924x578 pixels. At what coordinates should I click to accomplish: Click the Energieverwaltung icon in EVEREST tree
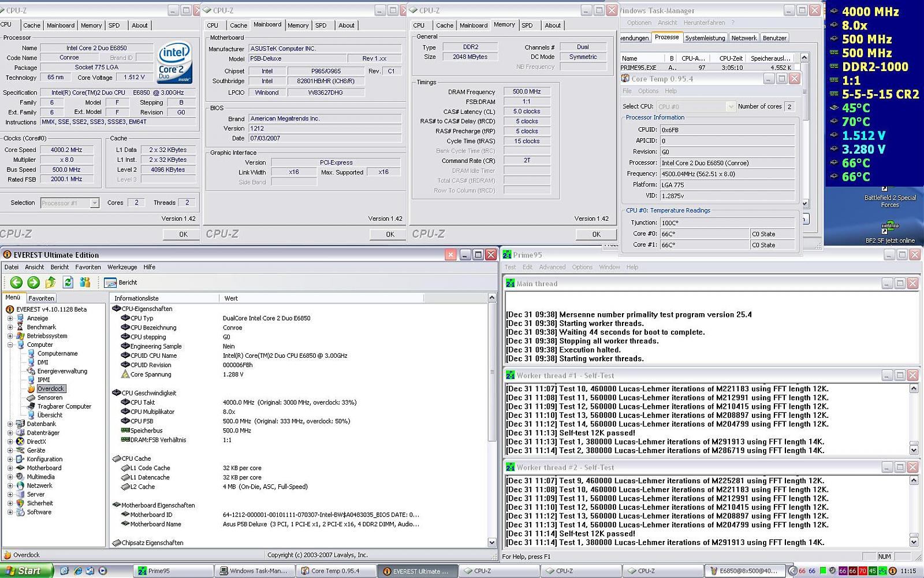[x=31, y=371]
